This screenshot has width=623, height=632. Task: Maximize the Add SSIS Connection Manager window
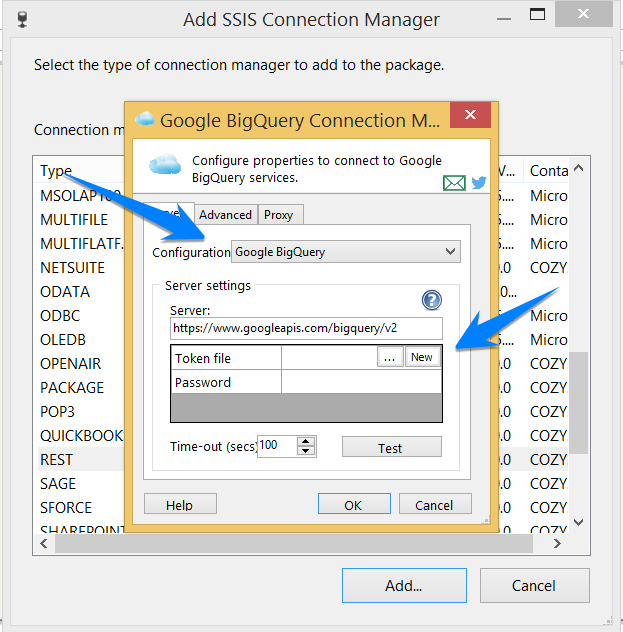(537, 15)
